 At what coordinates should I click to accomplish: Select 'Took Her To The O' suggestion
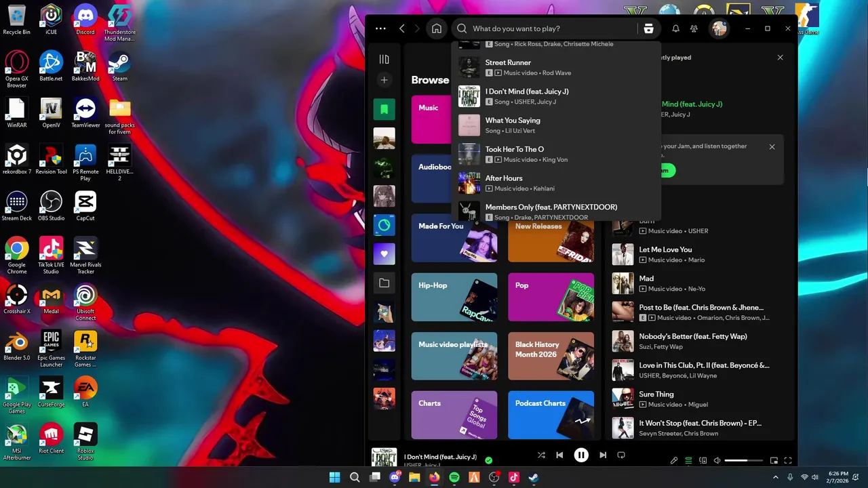pyautogui.click(x=556, y=154)
